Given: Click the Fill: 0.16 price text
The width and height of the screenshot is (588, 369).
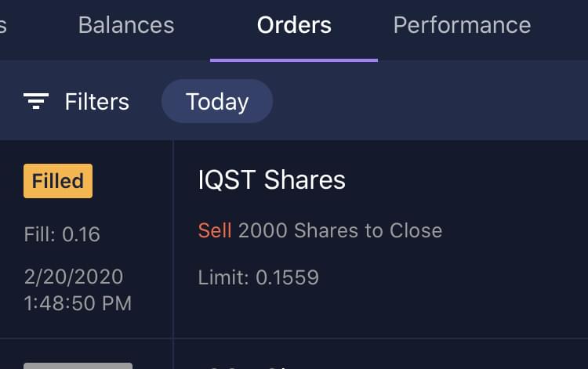Looking at the screenshot, I should click(62, 233).
